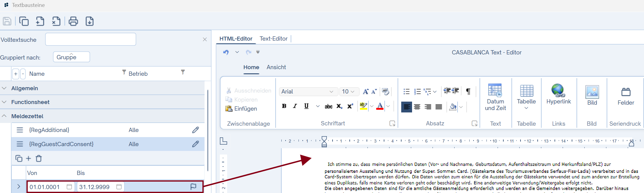Duplicate the validity period via the copy icon
The height and width of the screenshot is (193, 644).
(19, 158)
